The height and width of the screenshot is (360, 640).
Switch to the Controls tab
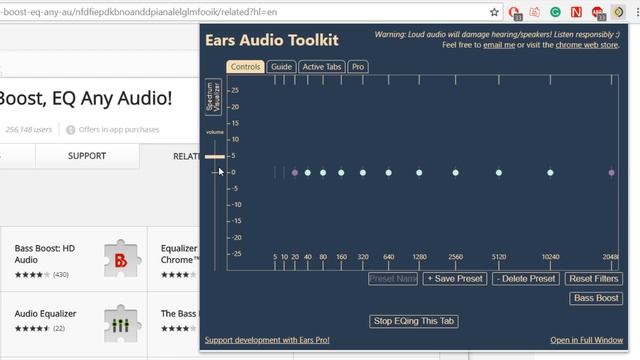tap(245, 67)
